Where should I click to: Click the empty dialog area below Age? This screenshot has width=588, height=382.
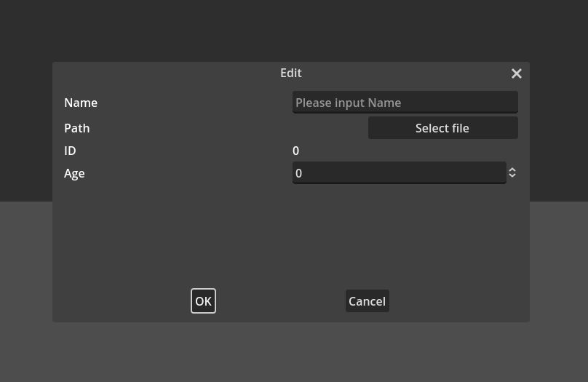[291, 233]
